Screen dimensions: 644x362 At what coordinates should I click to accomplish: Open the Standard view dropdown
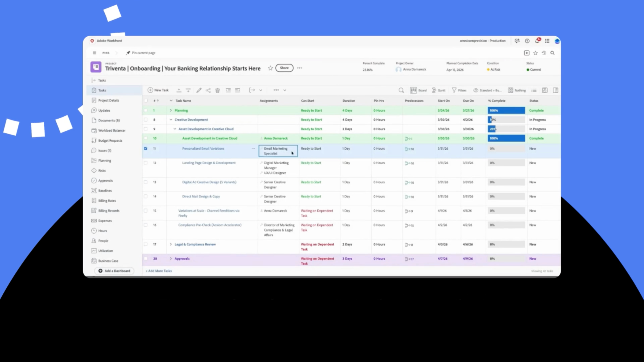[x=487, y=90]
